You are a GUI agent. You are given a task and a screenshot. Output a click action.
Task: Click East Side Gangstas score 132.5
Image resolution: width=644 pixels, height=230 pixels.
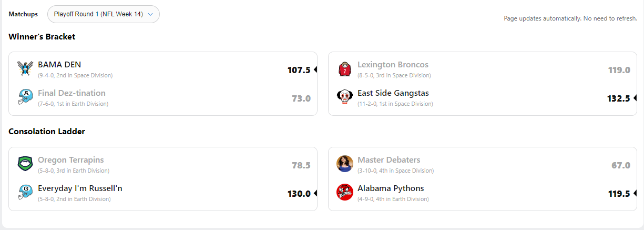pyautogui.click(x=618, y=98)
